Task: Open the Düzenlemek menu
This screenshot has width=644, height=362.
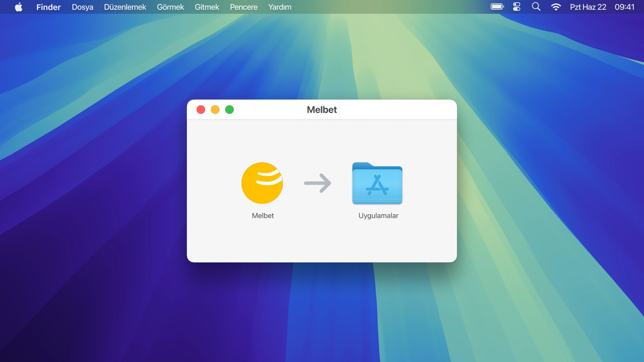Action: click(125, 7)
